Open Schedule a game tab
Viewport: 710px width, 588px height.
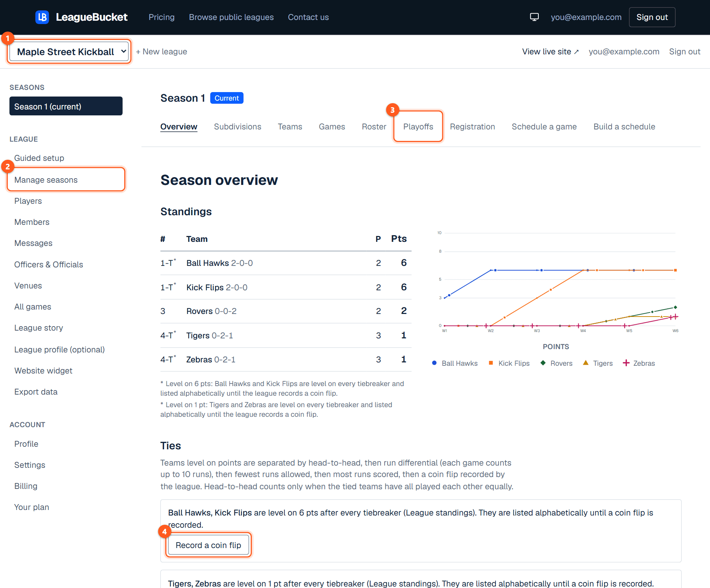(544, 126)
